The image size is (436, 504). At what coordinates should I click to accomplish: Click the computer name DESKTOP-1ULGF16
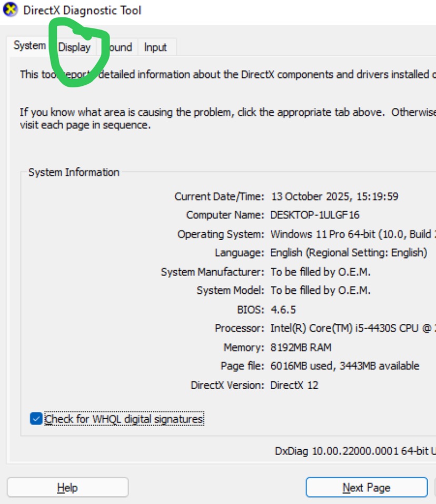point(314,215)
